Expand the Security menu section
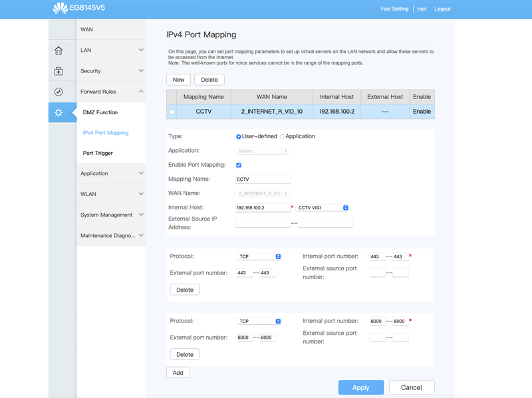 click(x=111, y=71)
